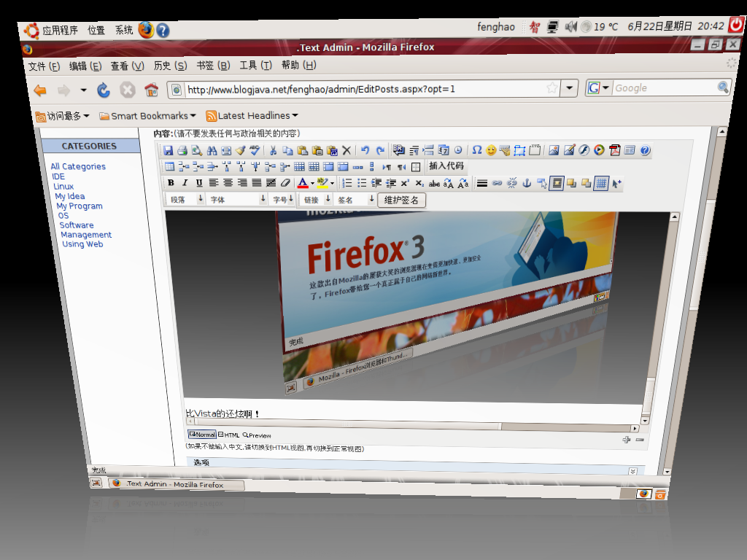Open 链接 links dropdown
The width and height of the screenshot is (747, 560).
317,200
